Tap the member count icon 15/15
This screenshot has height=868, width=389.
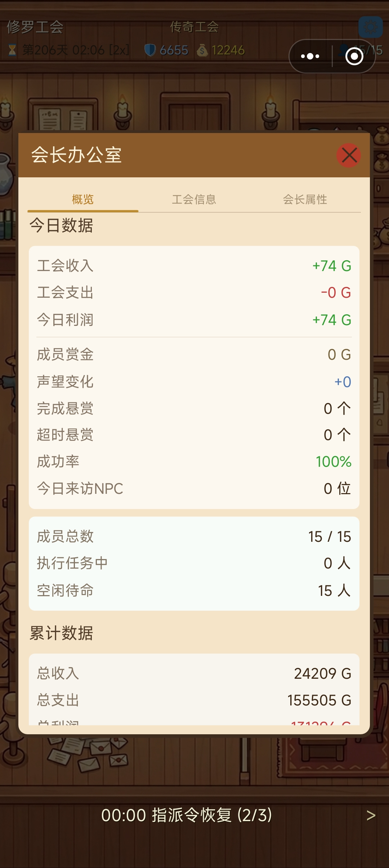[344, 50]
